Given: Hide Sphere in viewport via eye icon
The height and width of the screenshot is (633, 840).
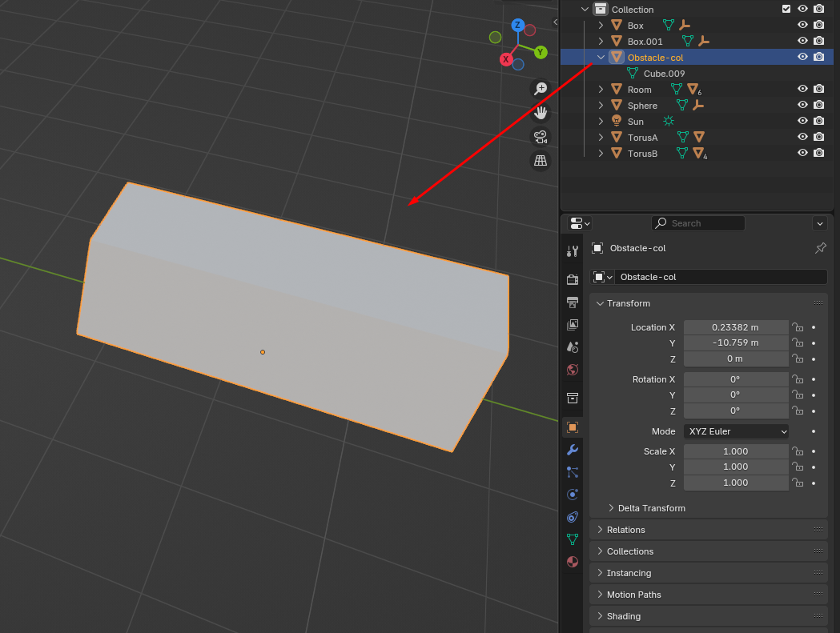Looking at the screenshot, I should click(802, 105).
